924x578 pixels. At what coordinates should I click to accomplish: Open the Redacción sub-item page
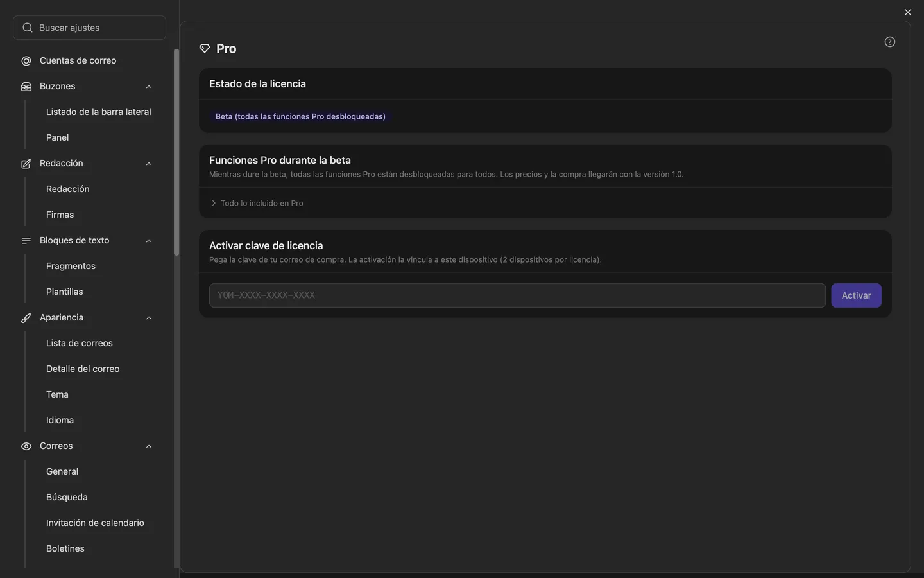68,189
